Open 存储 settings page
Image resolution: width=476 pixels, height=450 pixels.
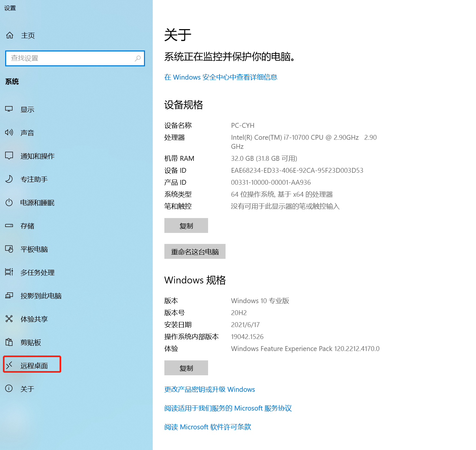[x=27, y=226]
